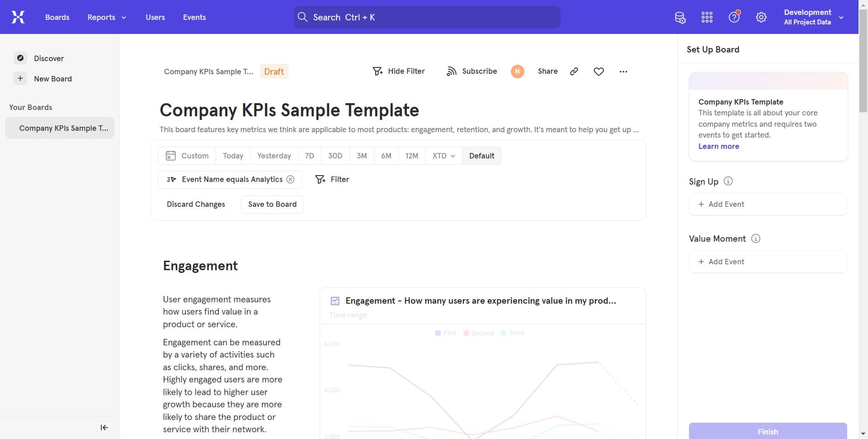868x439 pixels.
Task: Collapse the left sidebar
Action: coord(104,428)
